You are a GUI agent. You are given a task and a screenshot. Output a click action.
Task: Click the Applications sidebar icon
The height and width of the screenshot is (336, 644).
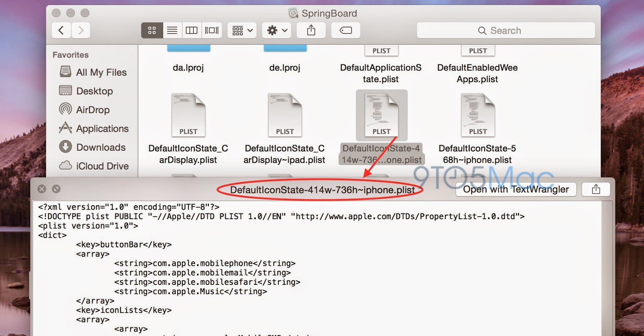pyautogui.click(x=65, y=128)
